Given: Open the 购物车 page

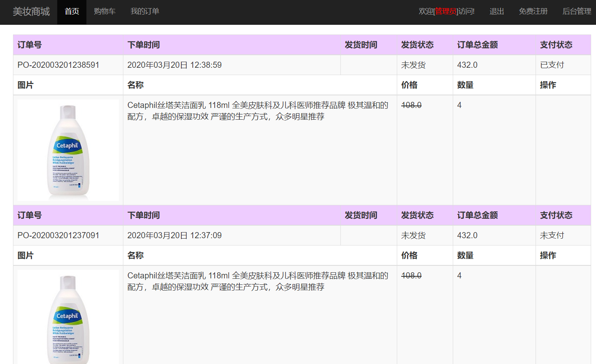Looking at the screenshot, I should (105, 11).
